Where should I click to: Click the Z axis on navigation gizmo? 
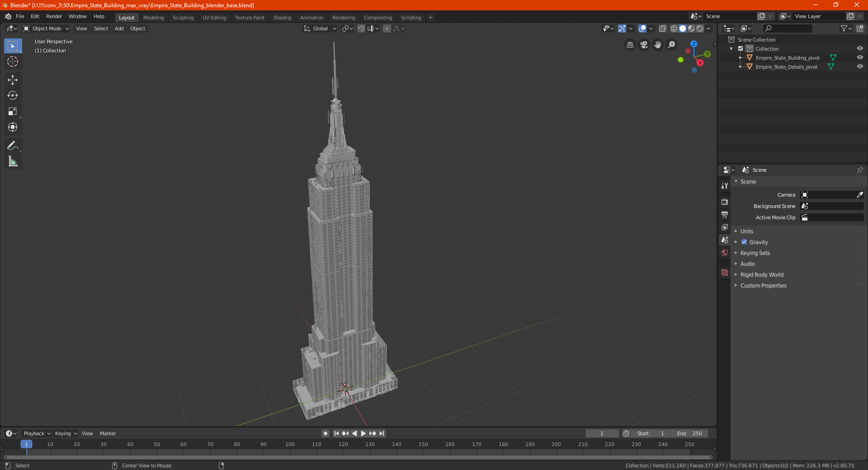coord(693,44)
